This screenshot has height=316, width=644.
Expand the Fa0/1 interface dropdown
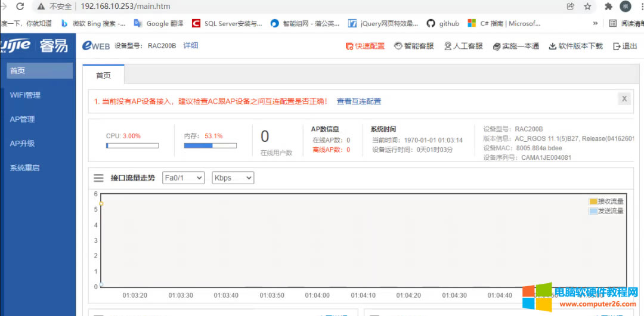coord(183,178)
